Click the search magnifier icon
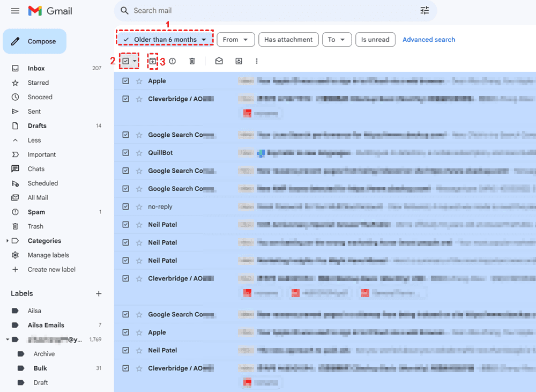Screen dimensions: 536x392 (x=124, y=11)
